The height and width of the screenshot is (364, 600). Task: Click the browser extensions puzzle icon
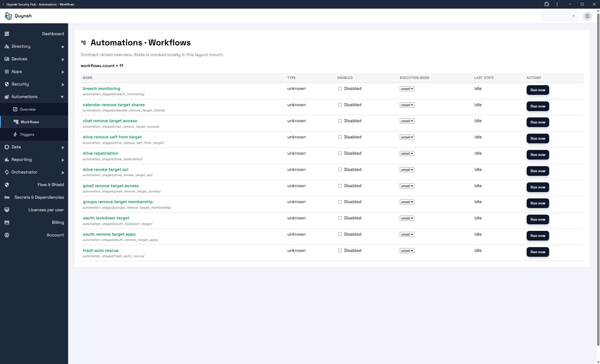point(547,4)
